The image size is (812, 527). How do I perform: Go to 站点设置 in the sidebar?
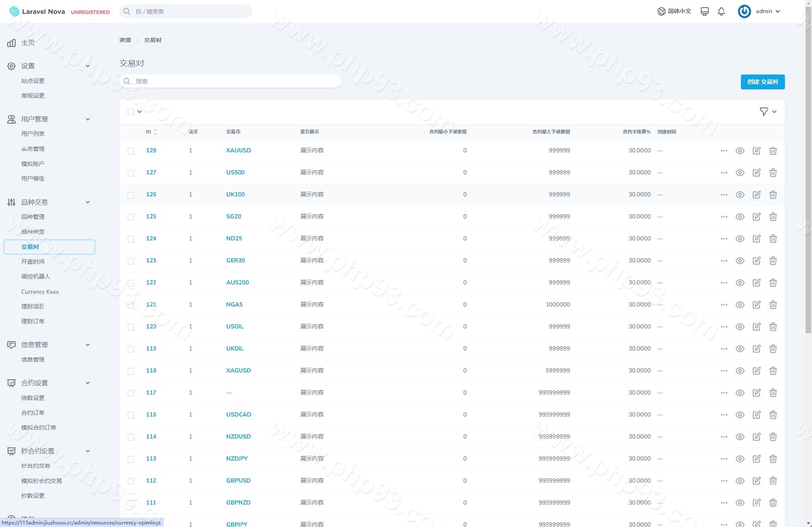[33, 81]
